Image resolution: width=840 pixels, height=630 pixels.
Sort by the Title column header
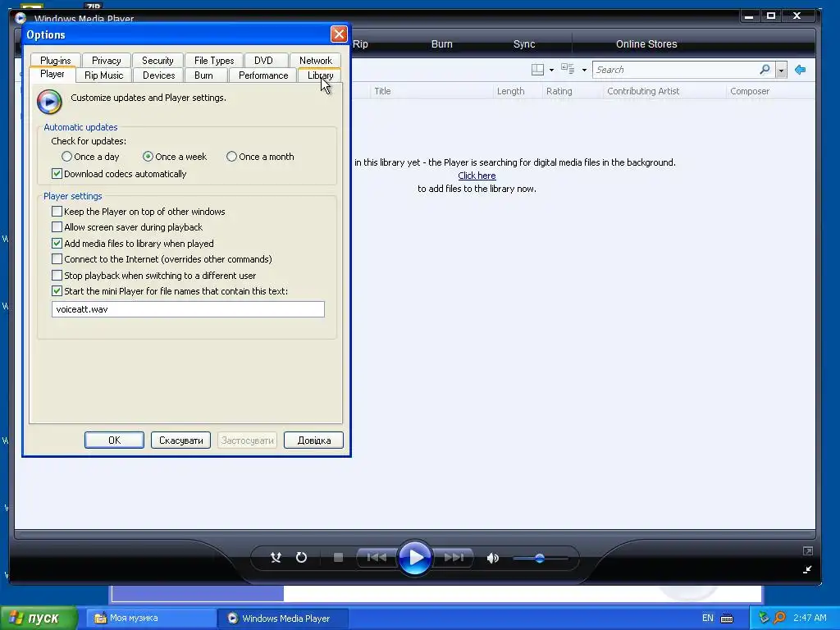pos(431,91)
